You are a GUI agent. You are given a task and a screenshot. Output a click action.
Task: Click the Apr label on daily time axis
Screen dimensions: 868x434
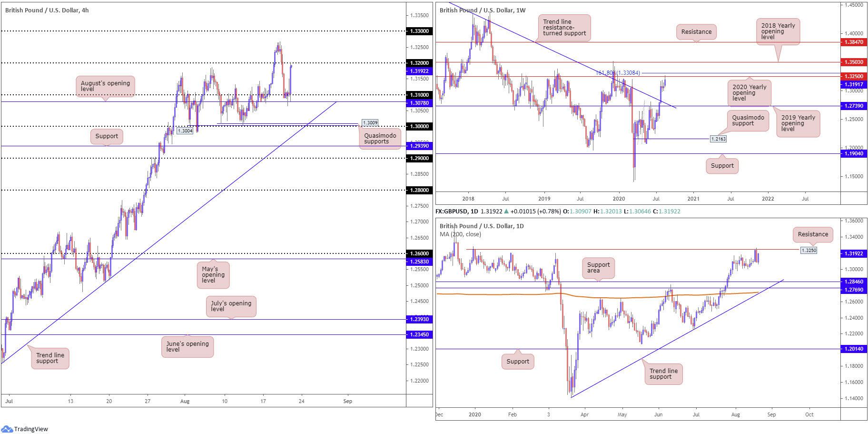(584, 414)
